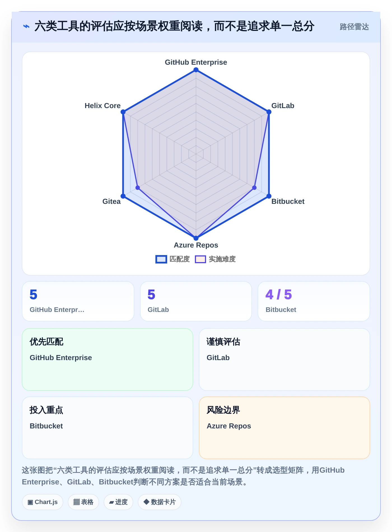Click the square icon in Chart.js chip
This screenshot has height=532, width=392.
pos(30,502)
